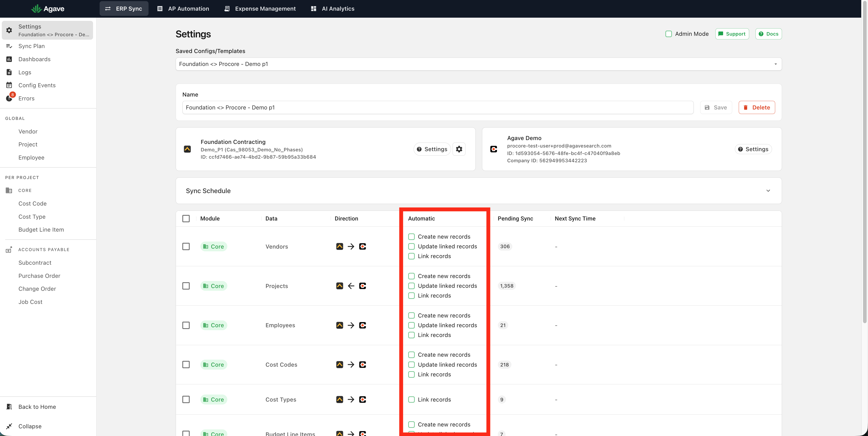Image resolution: width=868 pixels, height=436 pixels.
Task: Enable Admin Mode checkbox
Action: pyautogui.click(x=669, y=34)
